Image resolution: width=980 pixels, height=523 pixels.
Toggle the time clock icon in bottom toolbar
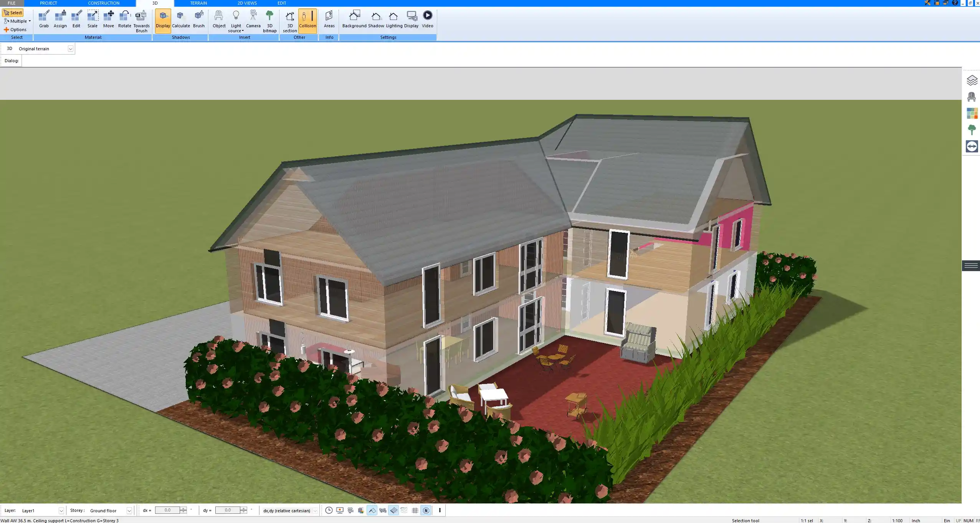pyautogui.click(x=329, y=510)
